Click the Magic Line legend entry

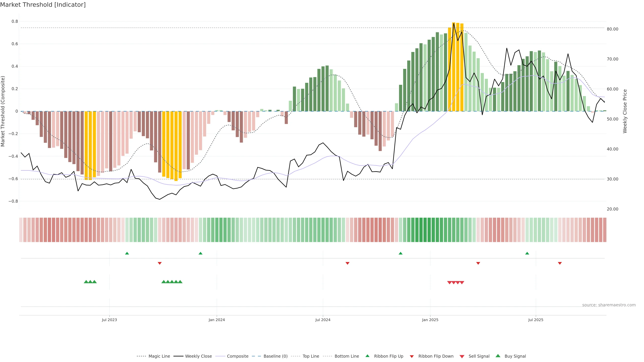[x=159, y=356]
